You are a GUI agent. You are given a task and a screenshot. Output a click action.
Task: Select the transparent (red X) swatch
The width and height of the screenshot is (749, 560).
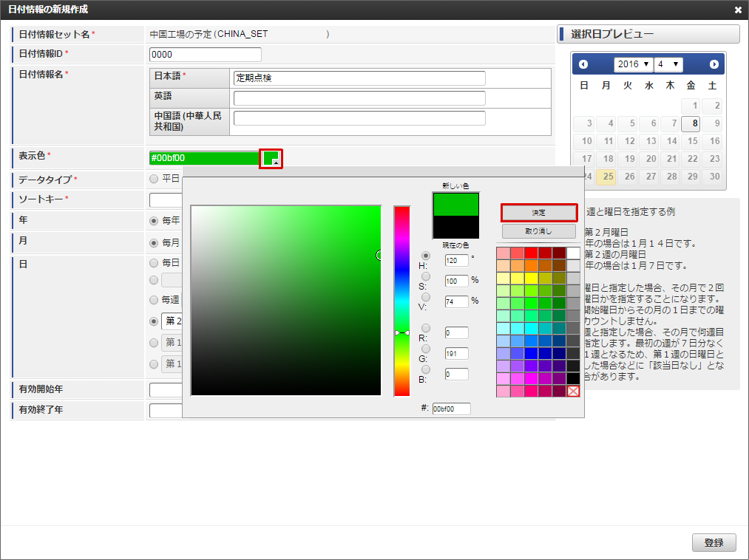[x=573, y=391]
